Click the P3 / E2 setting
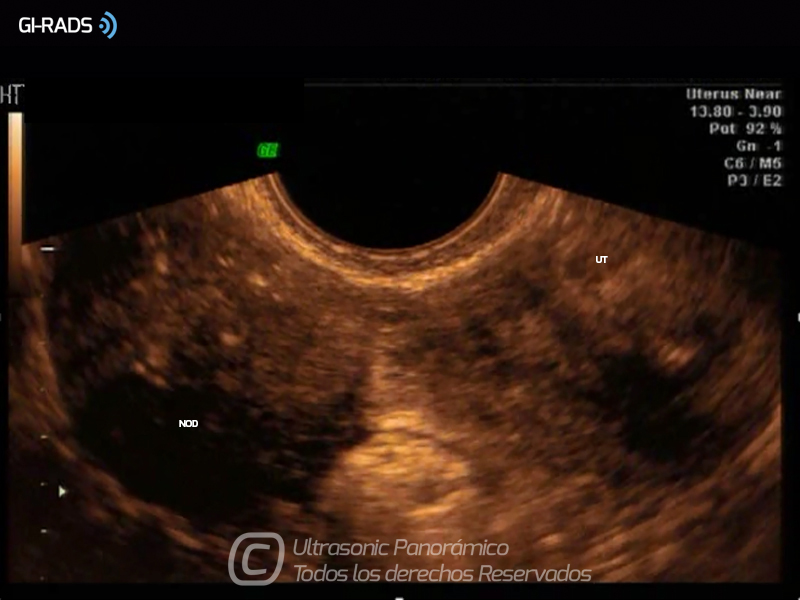 [754, 181]
